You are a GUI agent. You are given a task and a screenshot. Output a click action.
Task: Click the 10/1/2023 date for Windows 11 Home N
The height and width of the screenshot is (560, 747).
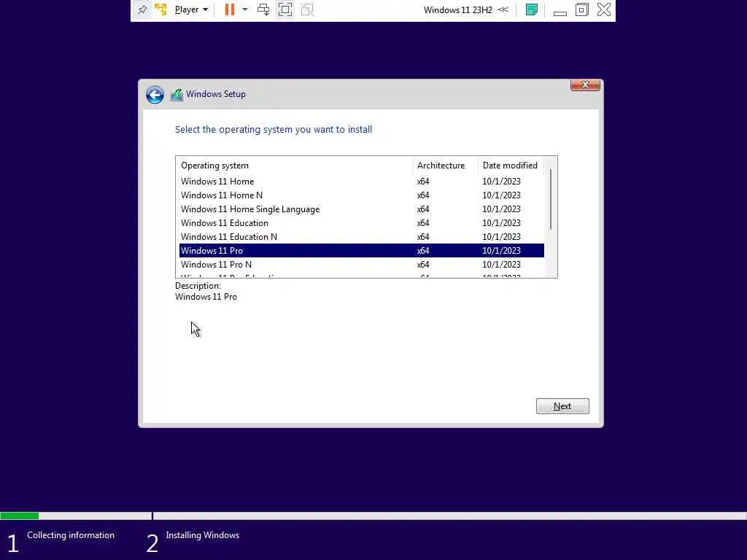pyautogui.click(x=501, y=195)
